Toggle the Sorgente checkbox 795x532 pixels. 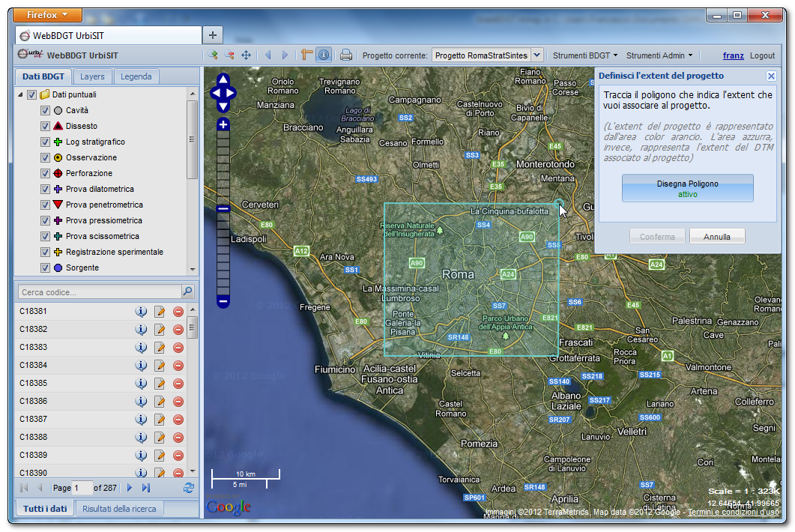click(45, 267)
